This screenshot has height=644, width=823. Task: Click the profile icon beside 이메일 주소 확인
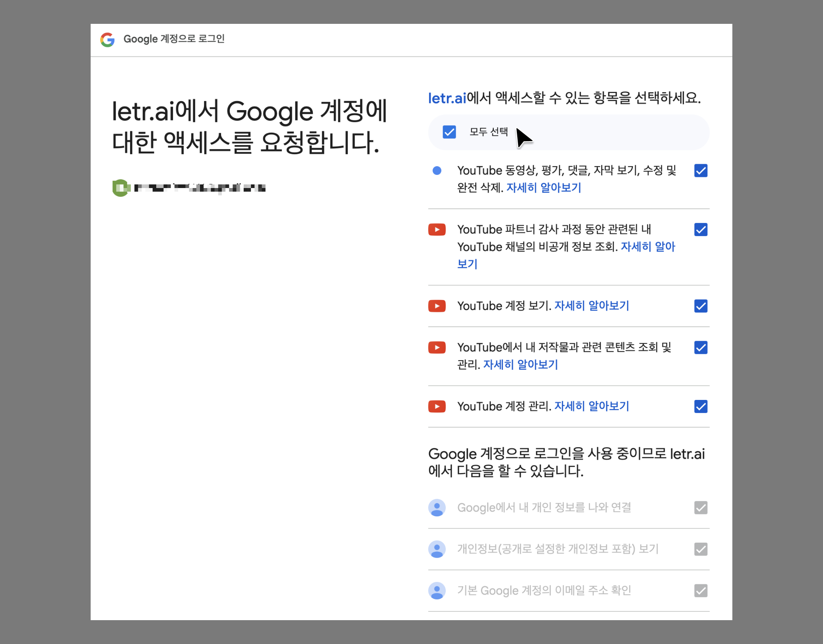(x=437, y=591)
